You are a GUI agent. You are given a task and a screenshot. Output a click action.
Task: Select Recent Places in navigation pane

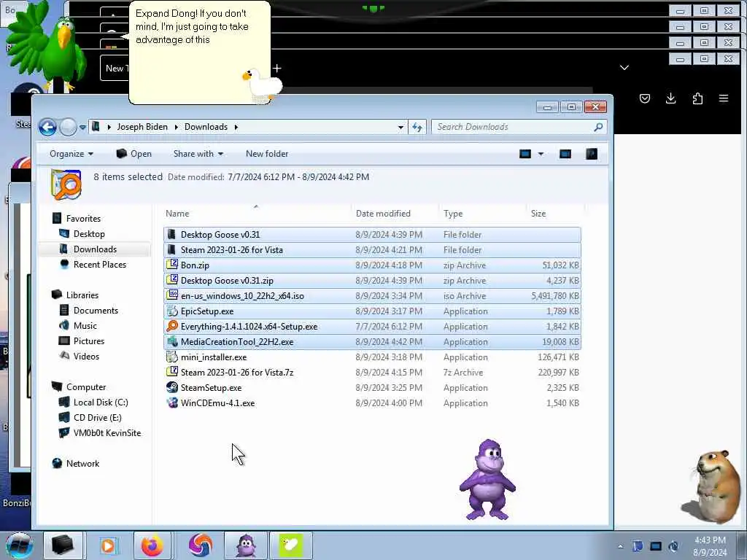tap(99, 264)
